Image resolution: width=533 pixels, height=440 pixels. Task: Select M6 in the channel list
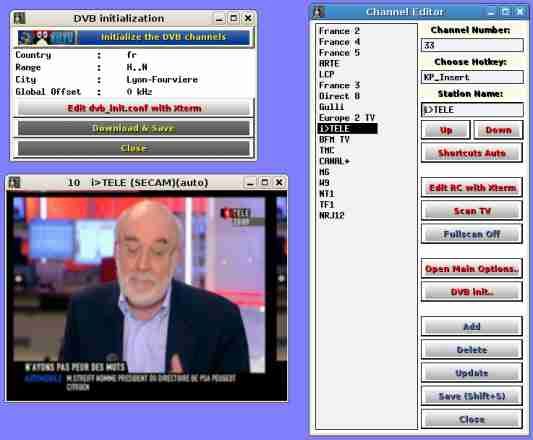click(324, 172)
